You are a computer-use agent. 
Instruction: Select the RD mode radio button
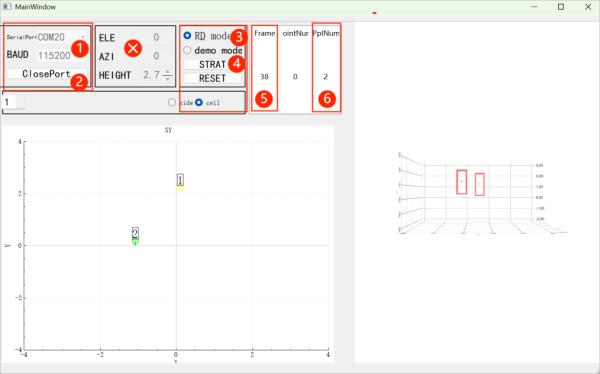tap(187, 35)
